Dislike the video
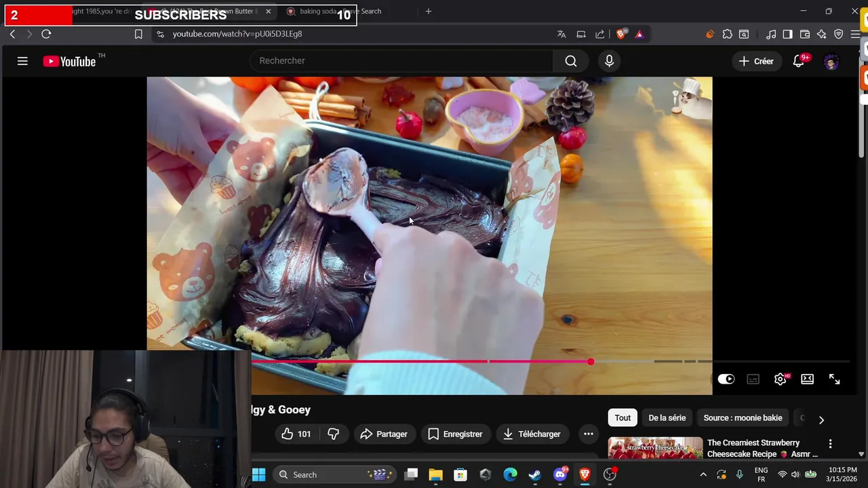 [x=334, y=434]
